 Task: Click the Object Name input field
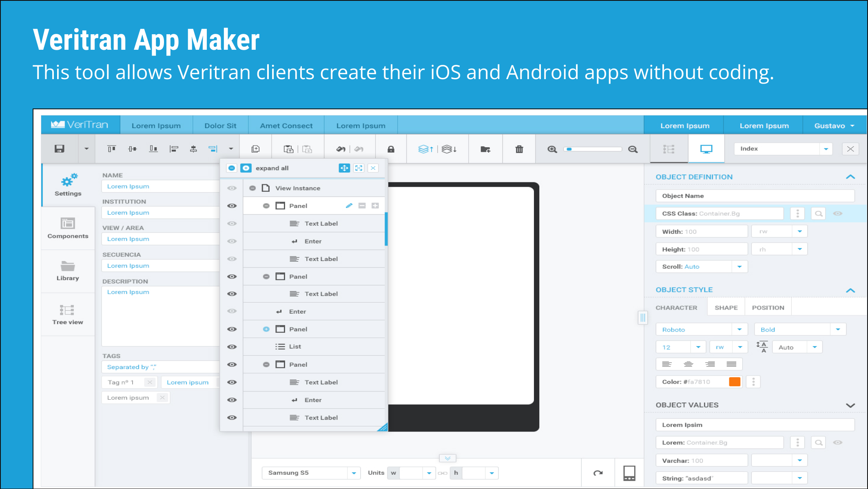point(755,196)
